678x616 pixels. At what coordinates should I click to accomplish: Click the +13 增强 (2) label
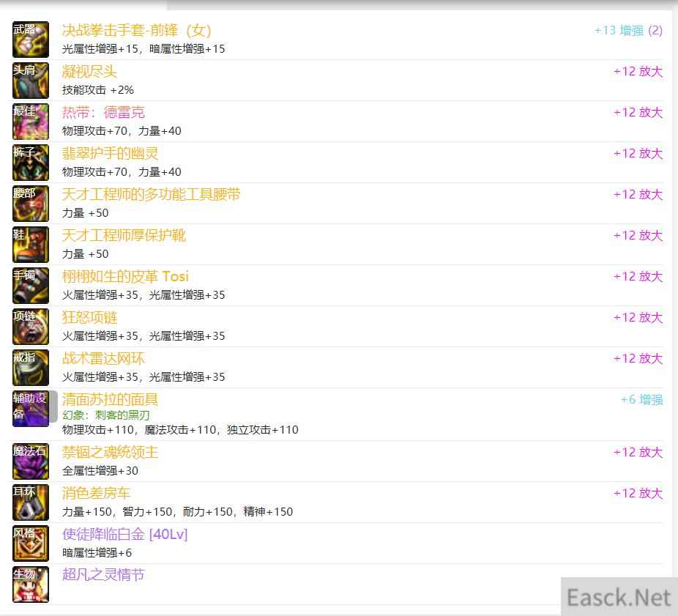click(x=628, y=31)
